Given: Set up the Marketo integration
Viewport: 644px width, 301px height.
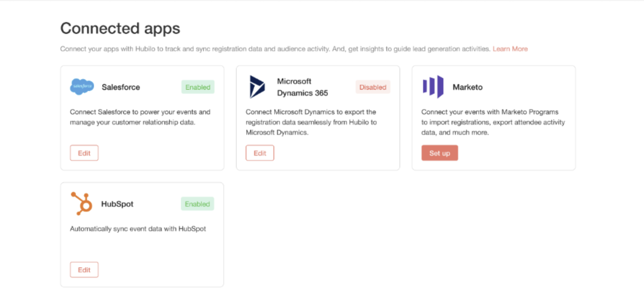Looking at the screenshot, I should (x=439, y=153).
